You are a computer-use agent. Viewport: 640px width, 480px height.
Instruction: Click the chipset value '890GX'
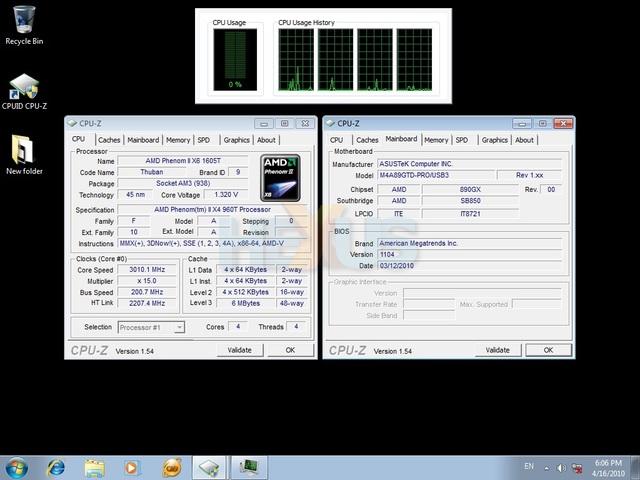point(470,189)
